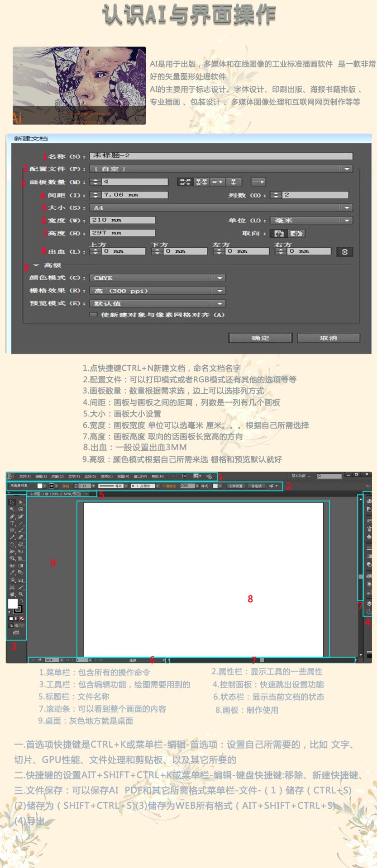Open the Layers panel icon
This screenshot has height=868, width=377.
click(369, 603)
